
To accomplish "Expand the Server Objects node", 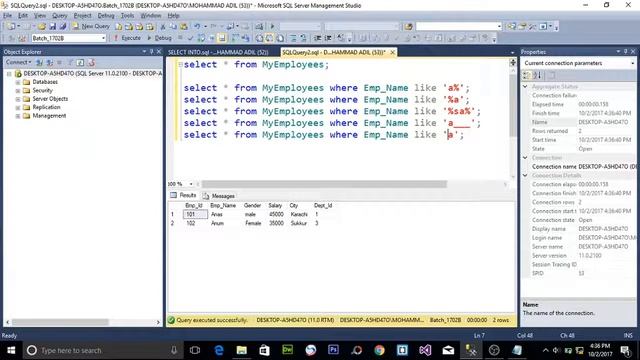I will tap(18, 99).
